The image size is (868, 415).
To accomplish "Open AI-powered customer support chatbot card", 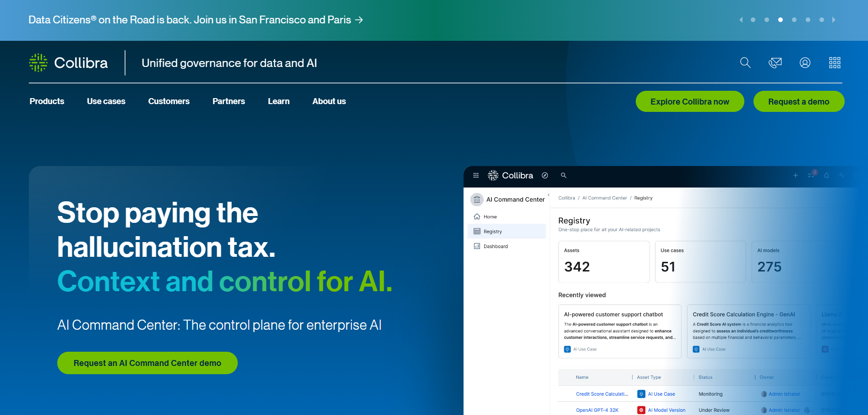I will click(x=620, y=332).
